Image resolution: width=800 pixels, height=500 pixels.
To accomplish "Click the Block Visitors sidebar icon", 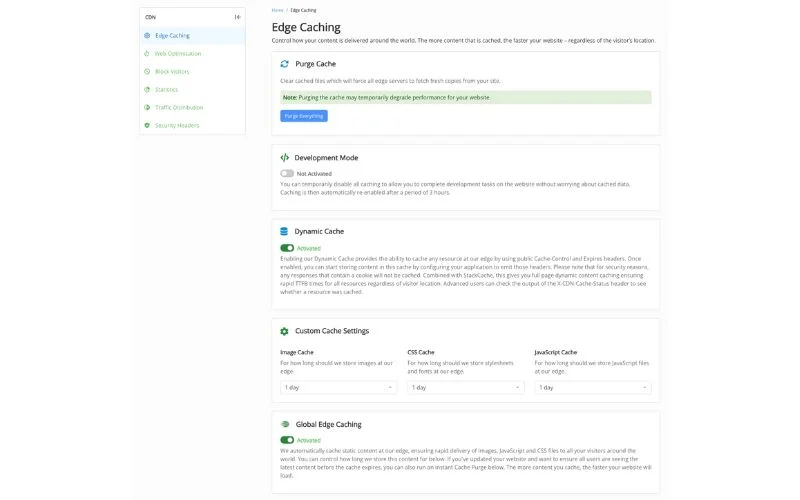I will click(147, 71).
